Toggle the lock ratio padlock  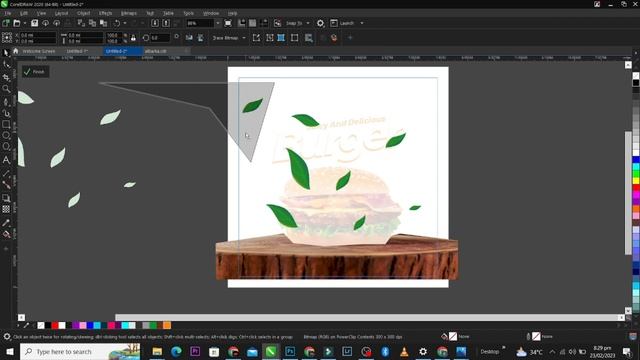click(x=133, y=38)
